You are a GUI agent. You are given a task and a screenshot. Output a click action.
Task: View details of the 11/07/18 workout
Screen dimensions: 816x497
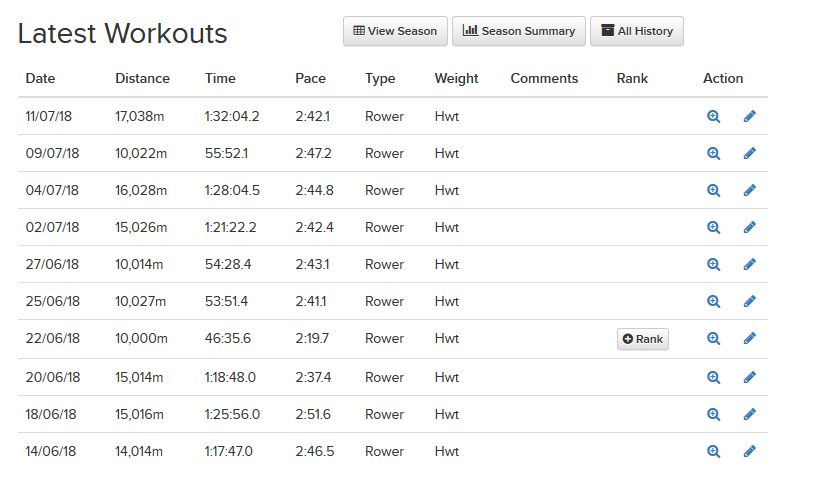713,117
